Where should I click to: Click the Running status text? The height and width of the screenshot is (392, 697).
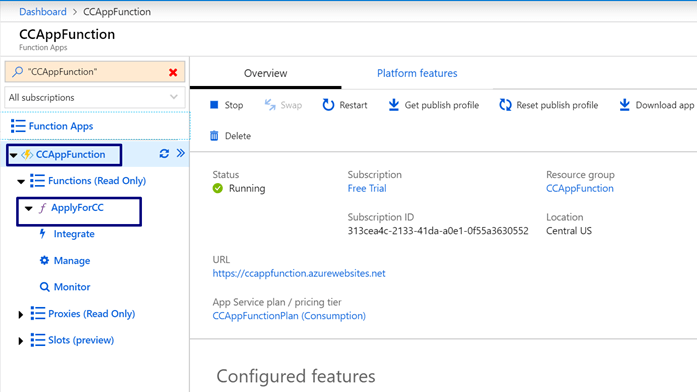[247, 188]
